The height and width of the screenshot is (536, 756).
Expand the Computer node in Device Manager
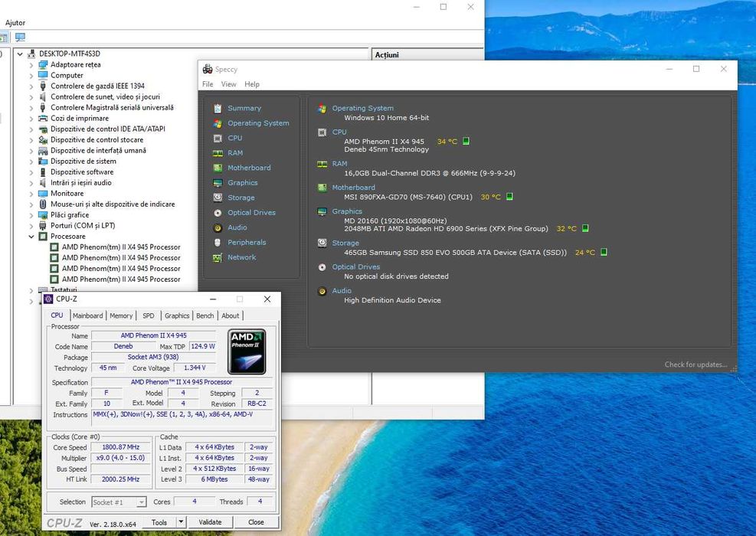point(31,75)
